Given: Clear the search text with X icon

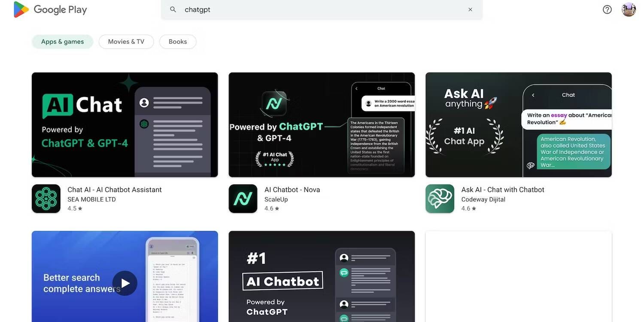Looking at the screenshot, I should (x=470, y=9).
